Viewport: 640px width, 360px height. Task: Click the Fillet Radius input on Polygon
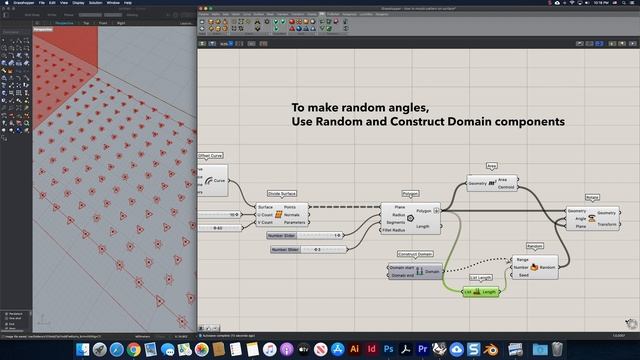[x=394, y=230]
